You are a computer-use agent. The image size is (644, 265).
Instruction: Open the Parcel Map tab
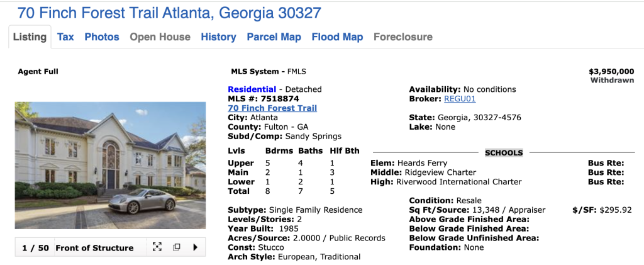click(x=274, y=37)
